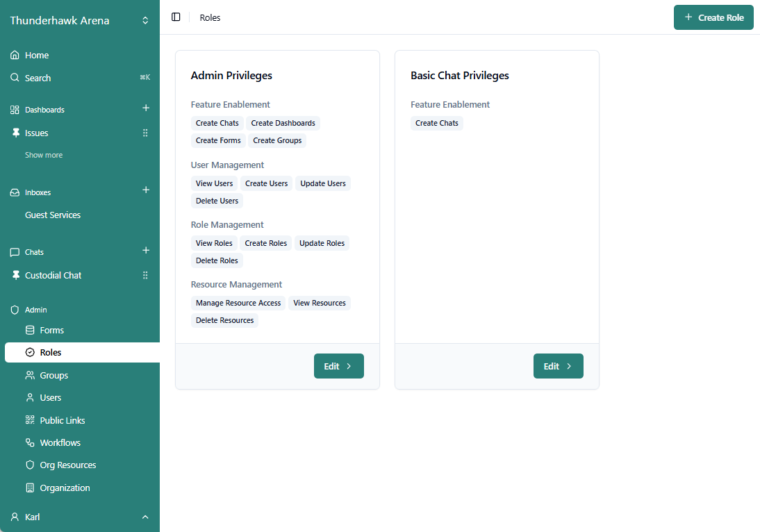Edit the Basic Chat Privileges role
This screenshot has width=760, height=532.
[x=558, y=366]
